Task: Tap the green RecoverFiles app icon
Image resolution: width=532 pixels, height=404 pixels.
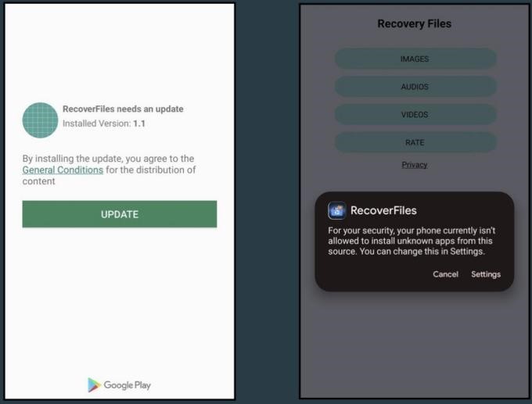Action: 41,120
